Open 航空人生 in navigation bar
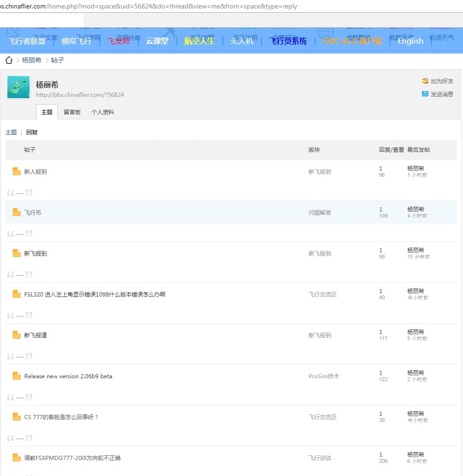Viewport: 463px width, 476px height. pyautogui.click(x=199, y=41)
